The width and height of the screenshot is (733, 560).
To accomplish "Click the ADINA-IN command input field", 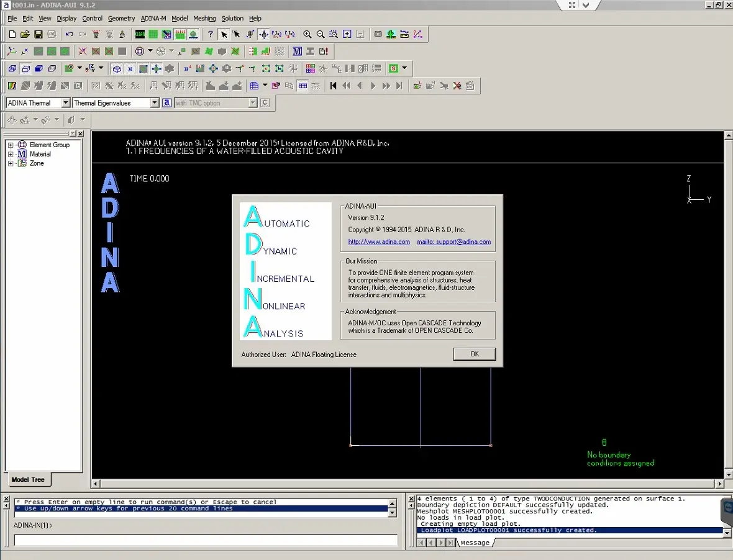I will [206, 540].
